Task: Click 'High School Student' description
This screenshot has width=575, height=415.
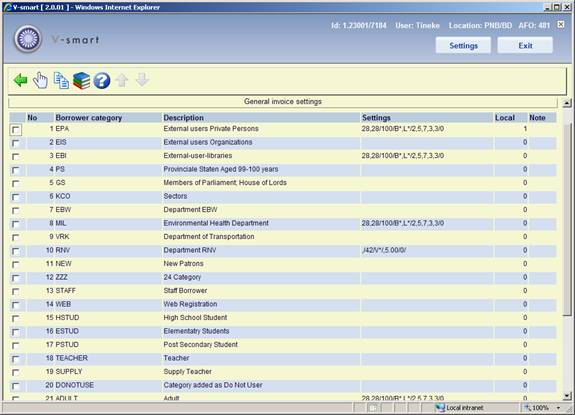Action: tap(195, 317)
